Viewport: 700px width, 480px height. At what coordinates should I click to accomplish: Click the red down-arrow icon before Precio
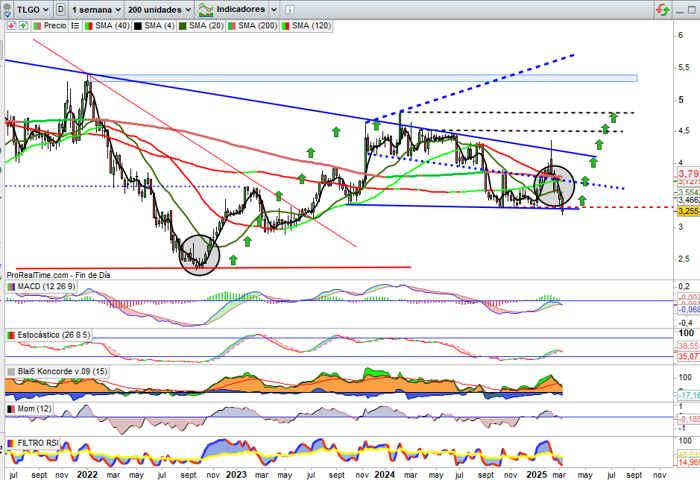11,26
